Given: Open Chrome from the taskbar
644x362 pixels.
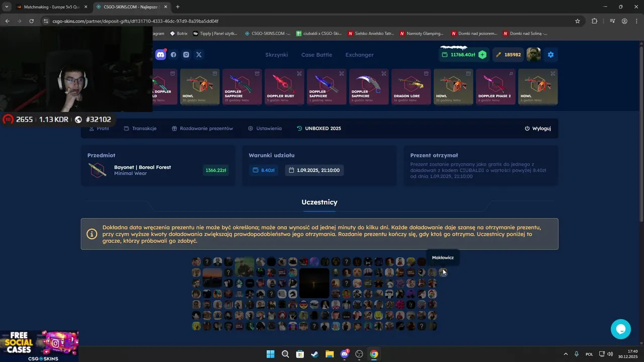Looking at the screenshot, I should 374,354.
